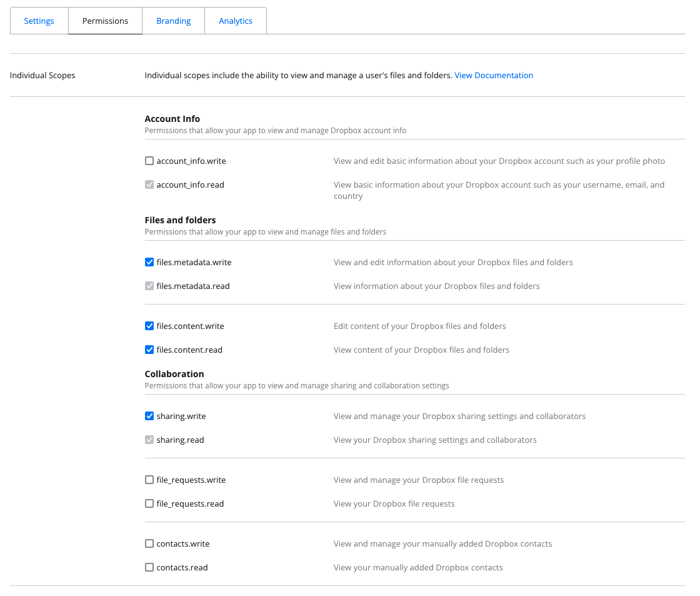Image resolution: width=700 pixels, height=596 pixels.
Task: Click the account_info.write scope label
Action: point(191,161)
